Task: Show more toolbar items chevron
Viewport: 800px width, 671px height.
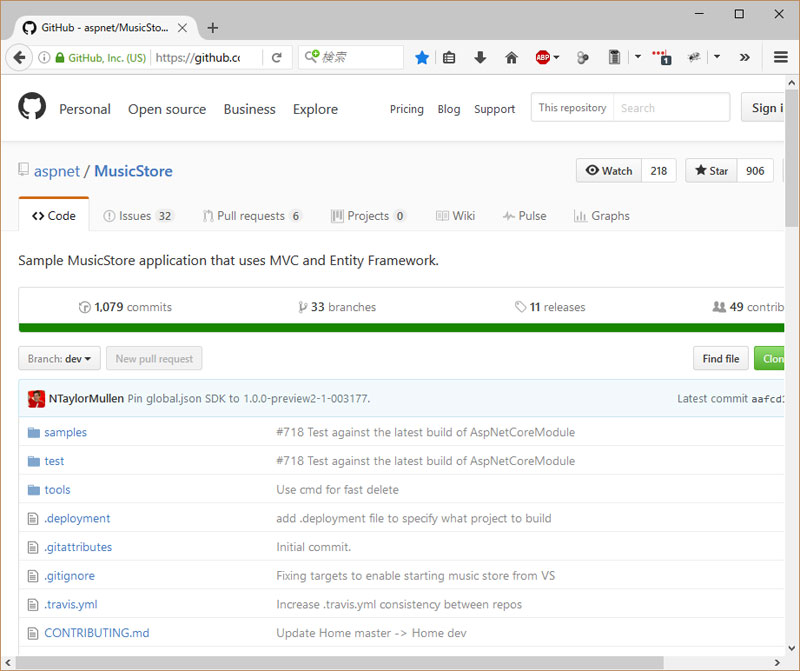Action: click(x=745, y=57)
